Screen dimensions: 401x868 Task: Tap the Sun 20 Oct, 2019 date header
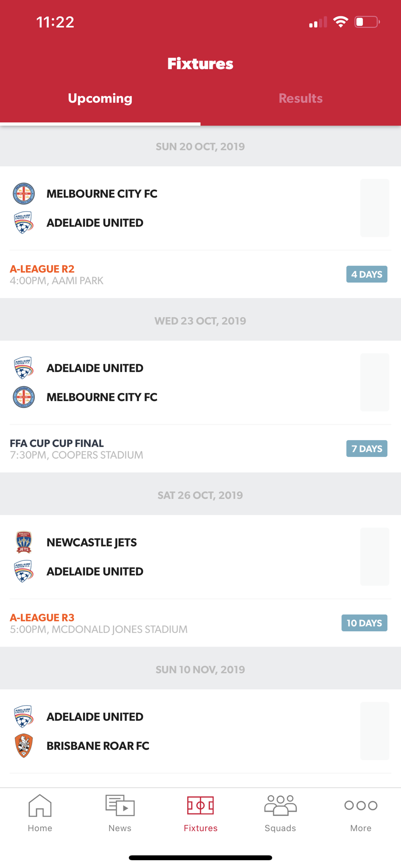click(x=200, y=146)
